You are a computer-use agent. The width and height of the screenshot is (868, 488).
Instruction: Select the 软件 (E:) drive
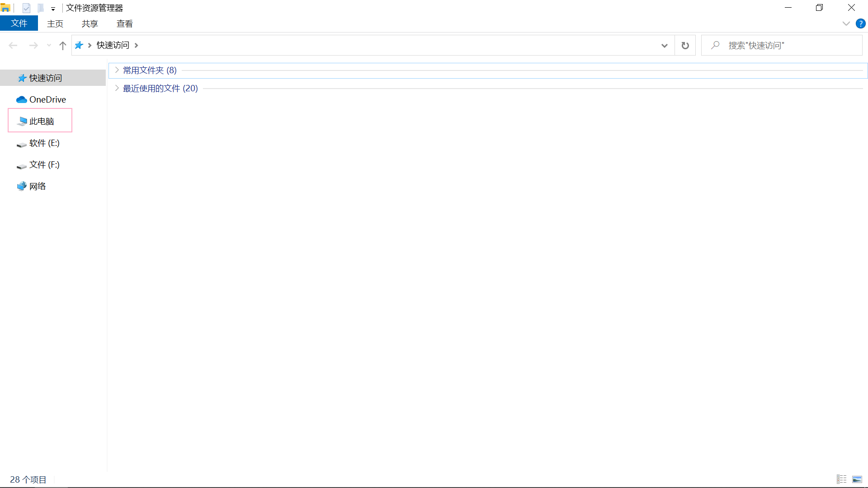(44, 143)
